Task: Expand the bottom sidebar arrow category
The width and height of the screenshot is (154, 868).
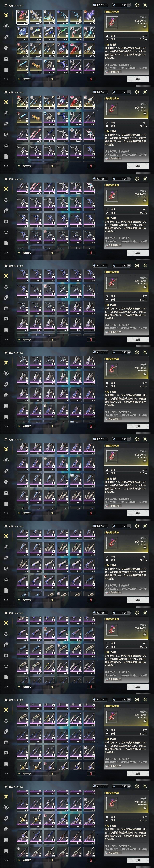Action: [x=6, y=79]
